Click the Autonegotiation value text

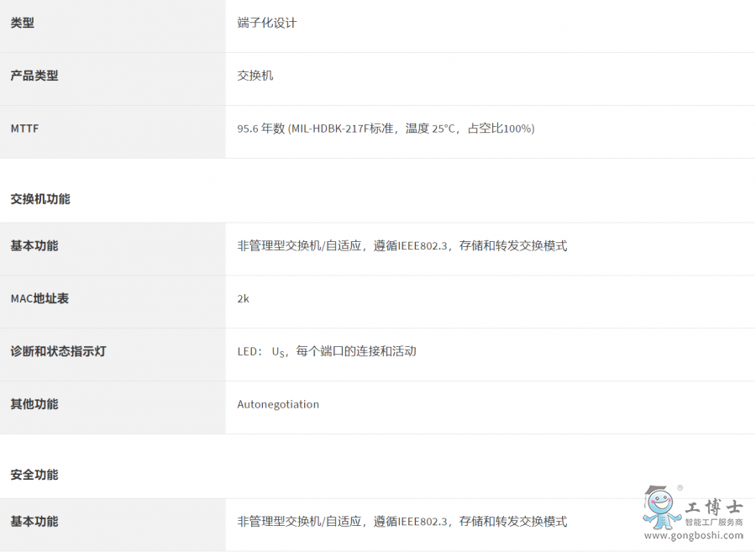point(278,404)
